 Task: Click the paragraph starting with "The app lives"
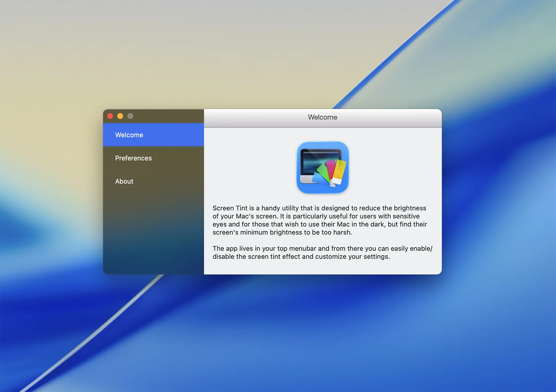pyautogui.click(x=322, y=253)
